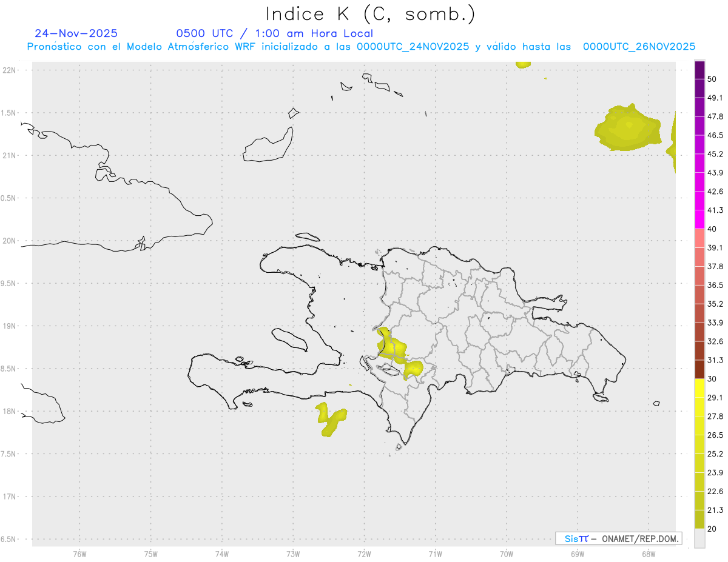Image resolution: width=728 pixels, height=562 pixels.
Task: Click the longitude label "72W"
Action: click(364, 554)
